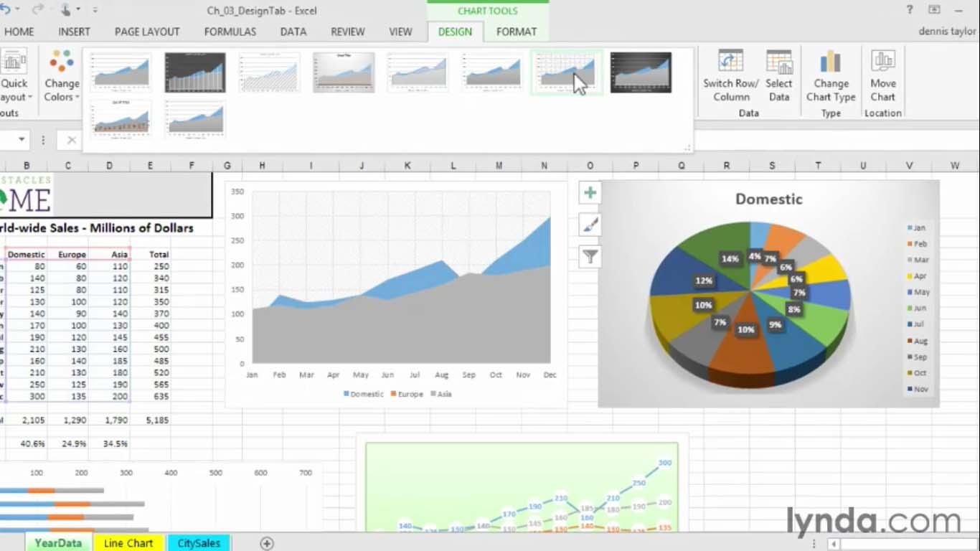Click the gallery resize handle corner
The height and width of the screenshot is (551, 980).
point(687,147)
